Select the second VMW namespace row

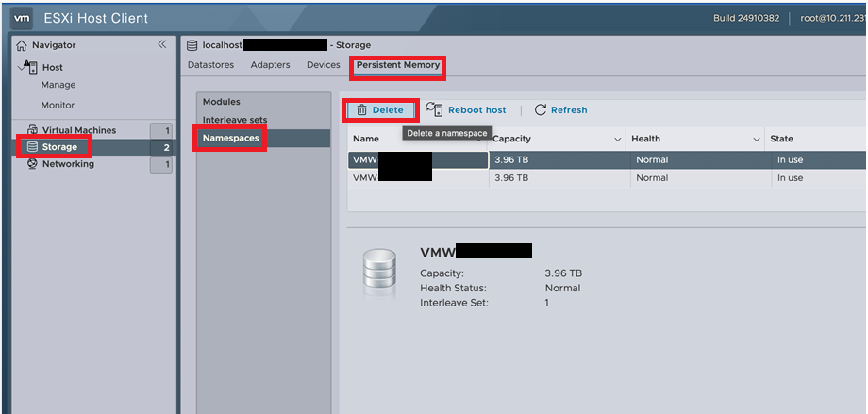pyautogui.click(x=608, y=178)
